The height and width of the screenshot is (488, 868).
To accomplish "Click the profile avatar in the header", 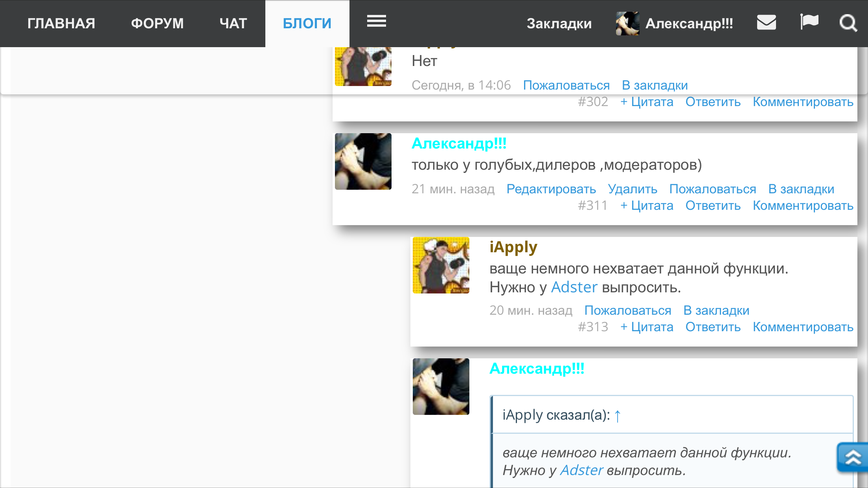I will 627,24.
